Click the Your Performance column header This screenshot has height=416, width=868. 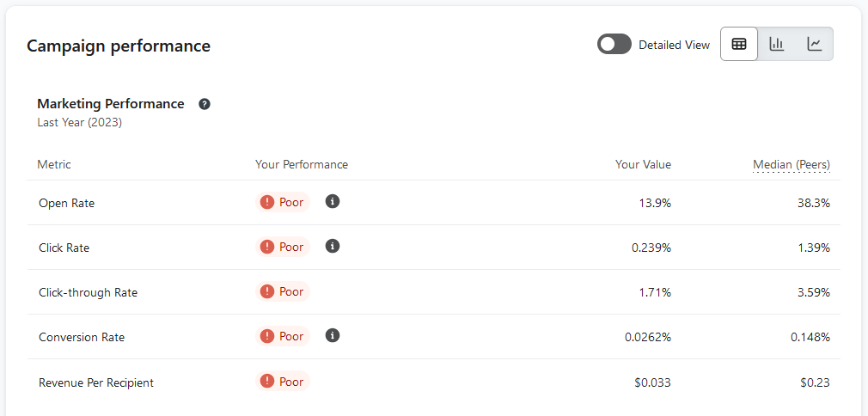coord(302,164)
